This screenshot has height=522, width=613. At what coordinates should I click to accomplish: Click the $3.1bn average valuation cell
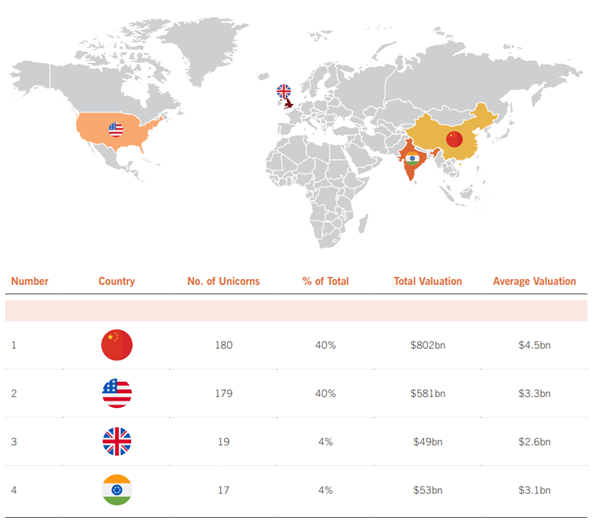coord(534,488)
